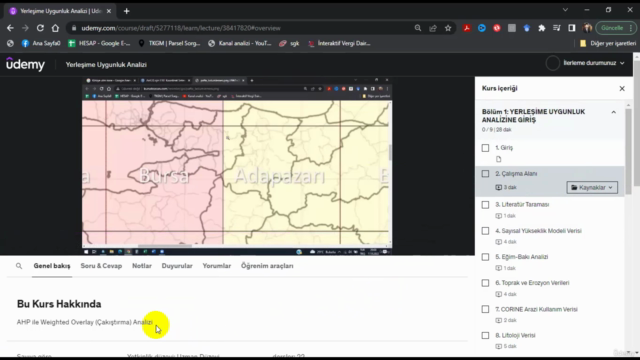Open the 6. Toprak ve Erozyon Verileri lecture
The image size is (640, 360).
(x=532, y=283)
